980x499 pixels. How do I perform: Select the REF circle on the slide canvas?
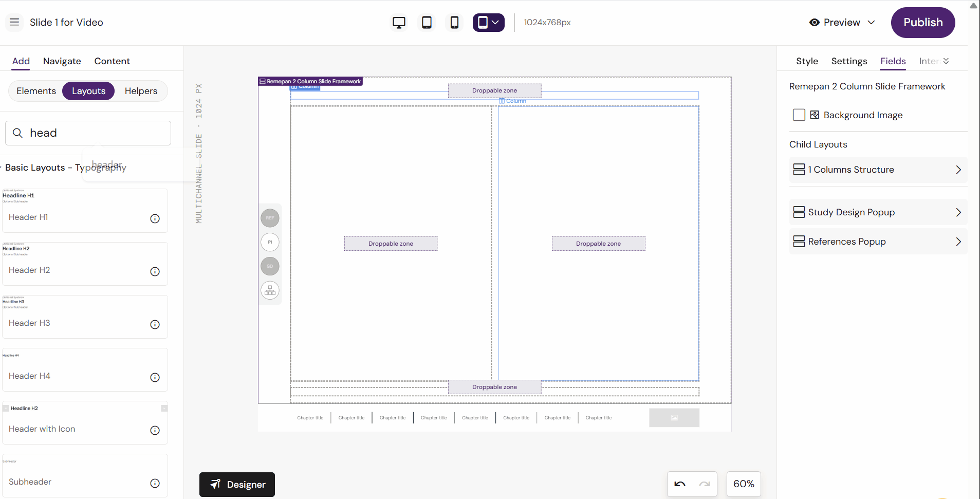(269, 217)
